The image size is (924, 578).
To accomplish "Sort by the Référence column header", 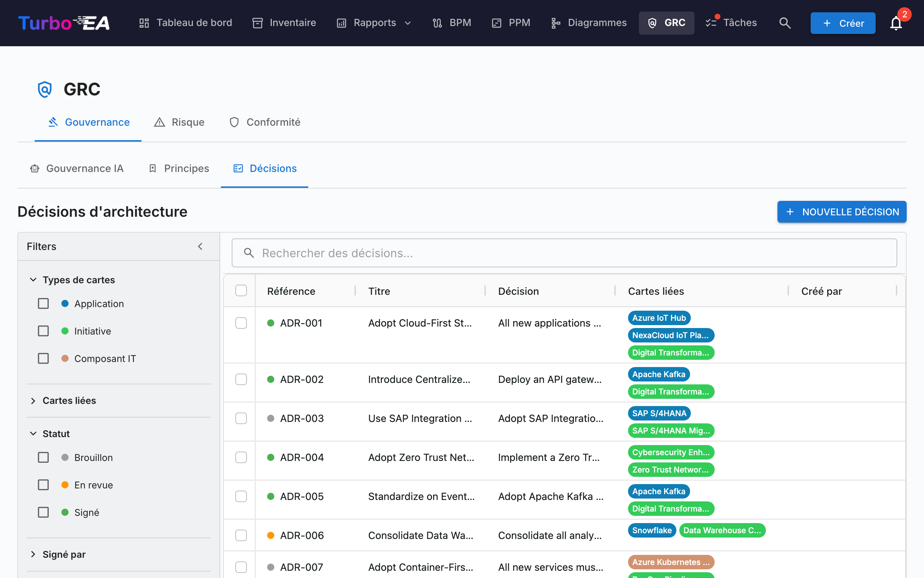I will 291,291.
